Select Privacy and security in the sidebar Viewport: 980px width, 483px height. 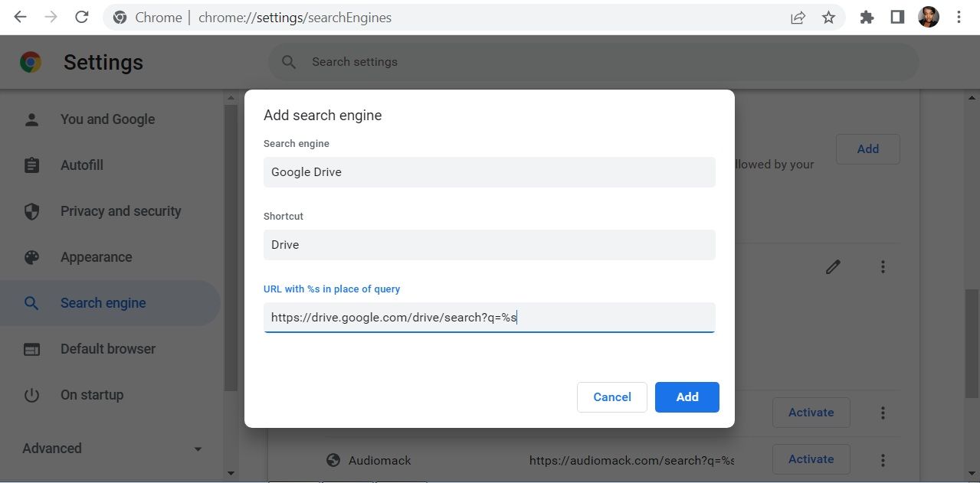coord(120,211)
